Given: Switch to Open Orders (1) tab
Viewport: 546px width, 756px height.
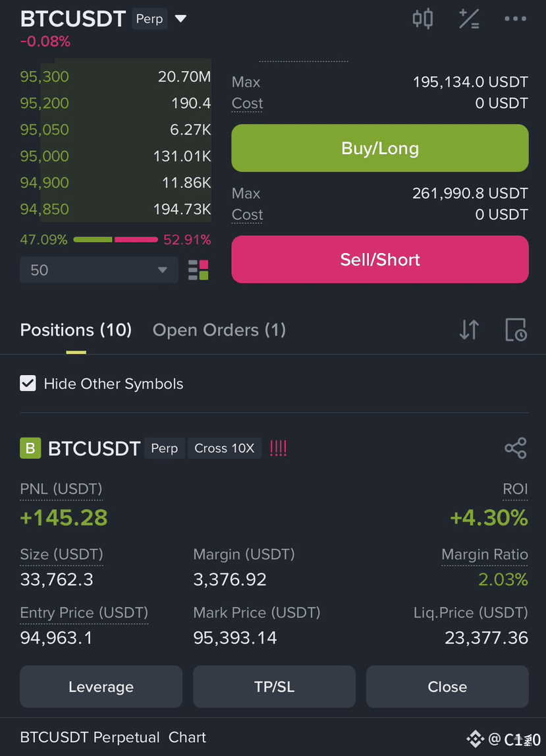Looking at the screenshot, I should 219,330.
